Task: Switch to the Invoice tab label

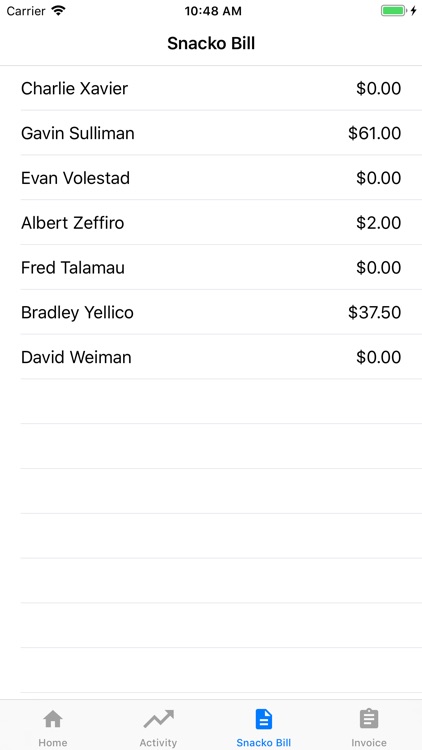Action: point(369,742)
